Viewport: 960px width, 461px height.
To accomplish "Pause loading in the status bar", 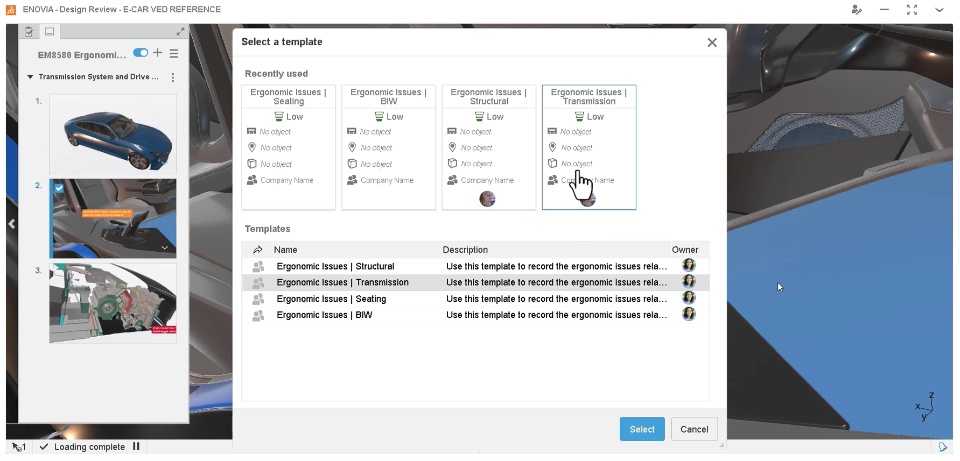I will (x=136, y=447).
